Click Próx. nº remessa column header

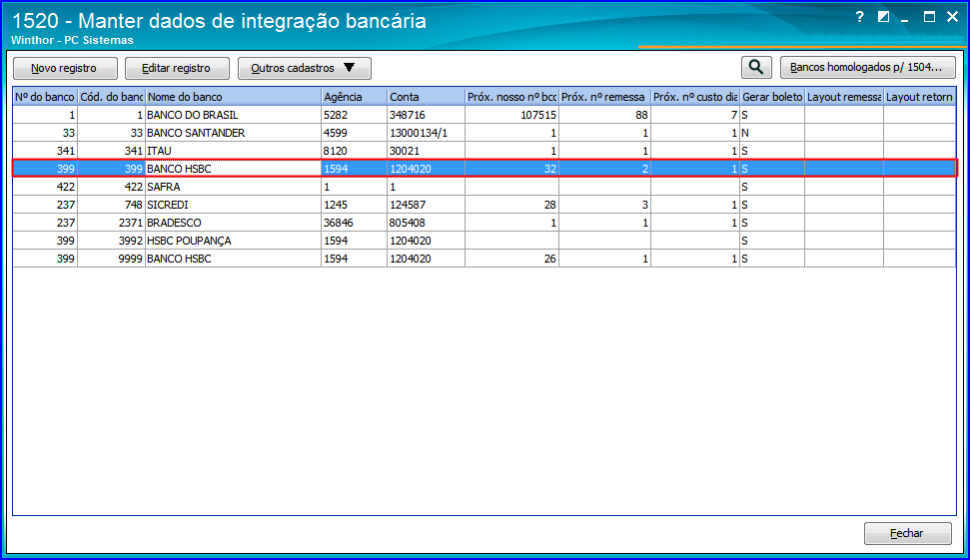coord(604,97)
